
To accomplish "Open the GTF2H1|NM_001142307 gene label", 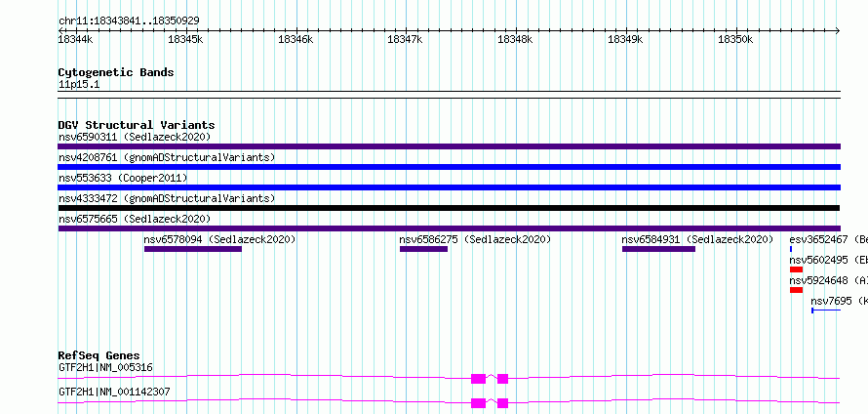I will tap(114, 392).
